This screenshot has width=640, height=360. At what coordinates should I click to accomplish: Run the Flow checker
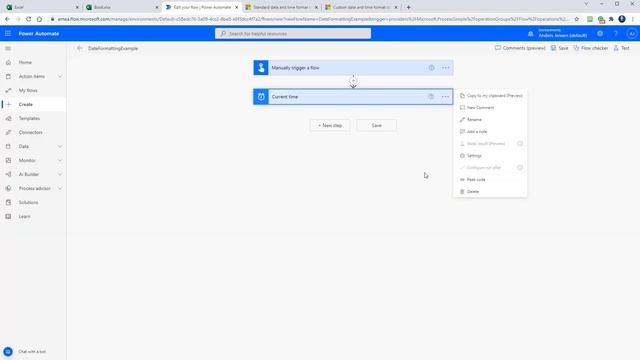click(591, 48)
